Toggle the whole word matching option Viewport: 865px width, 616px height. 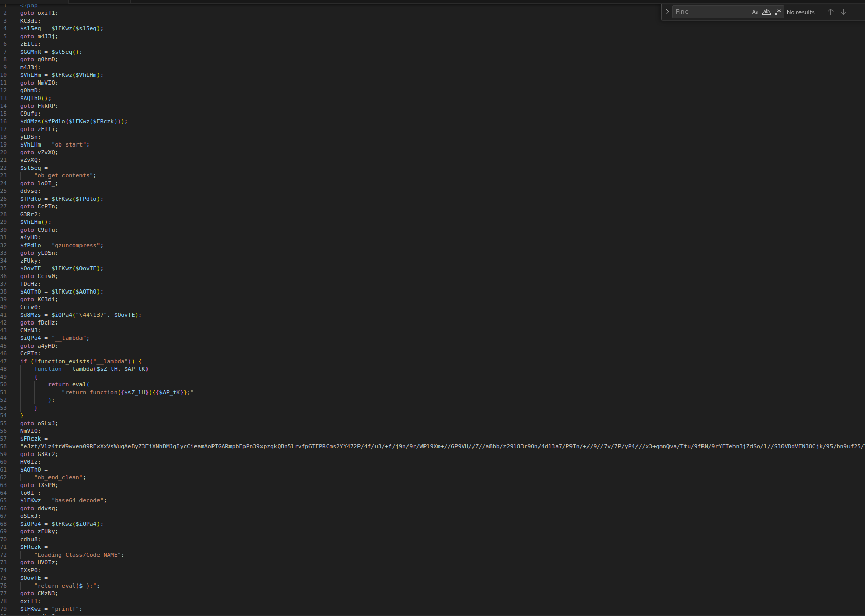[766, 11]
